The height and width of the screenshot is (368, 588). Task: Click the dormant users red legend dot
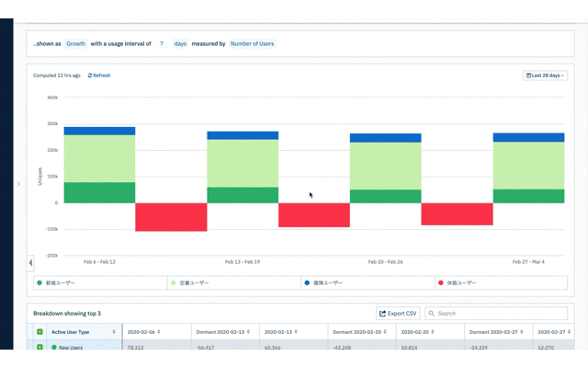click(x=440, y=283)
